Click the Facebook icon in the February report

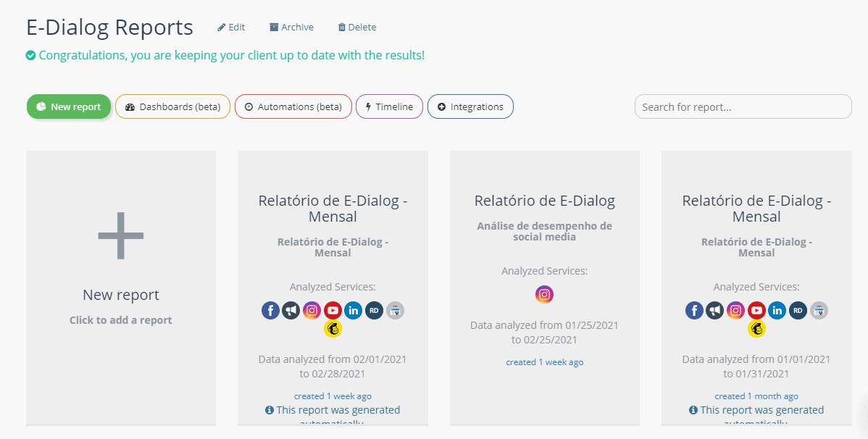[270, 311]
